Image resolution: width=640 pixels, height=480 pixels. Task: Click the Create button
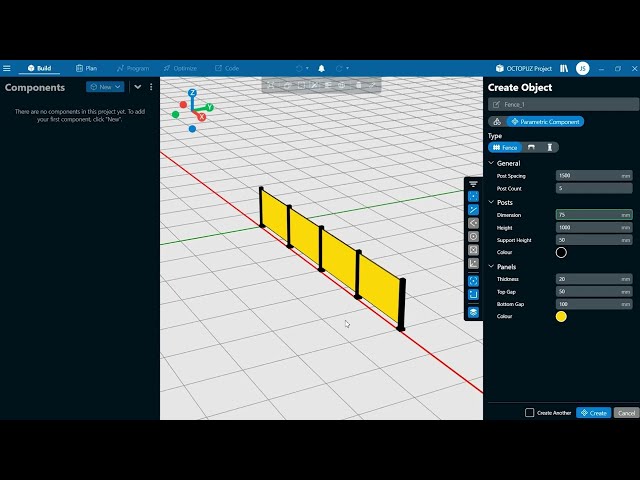pos(593,413)
